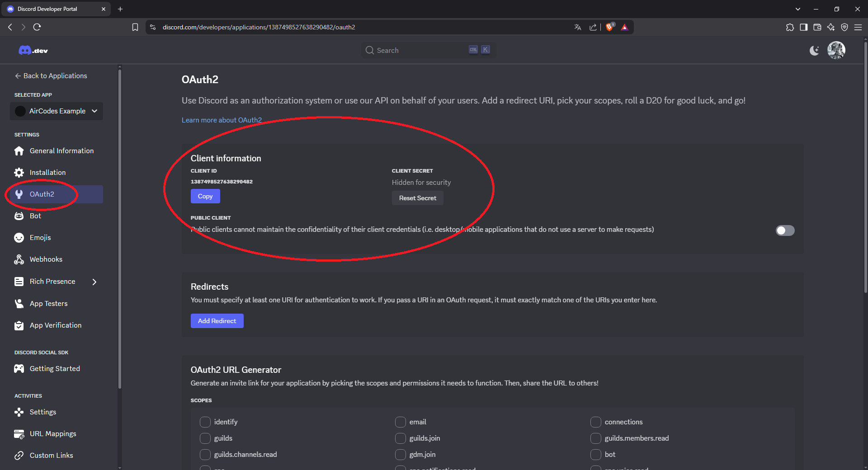
Task: Copy the Client ID
Action: pos(205,196)
